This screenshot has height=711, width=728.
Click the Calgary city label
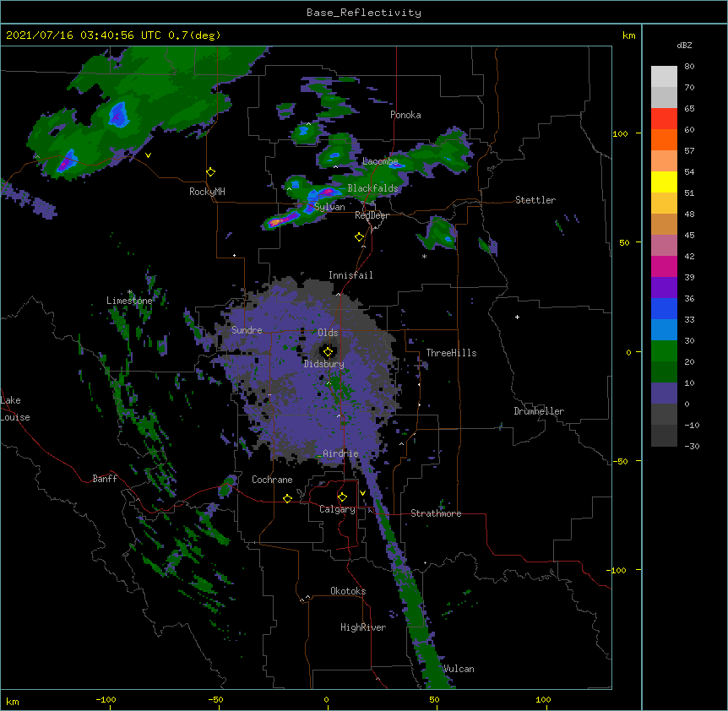tap(337, 509)
